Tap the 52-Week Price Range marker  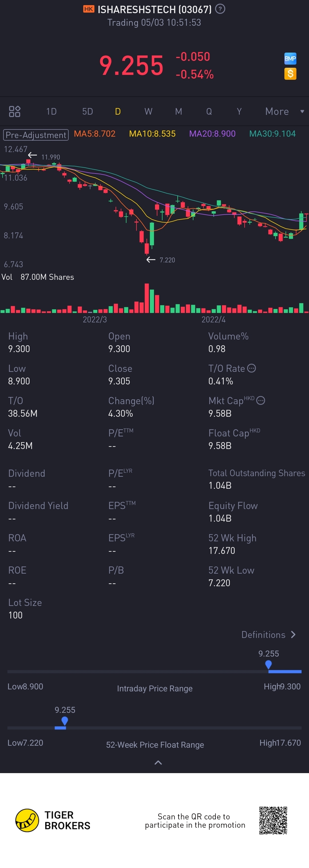64,721
